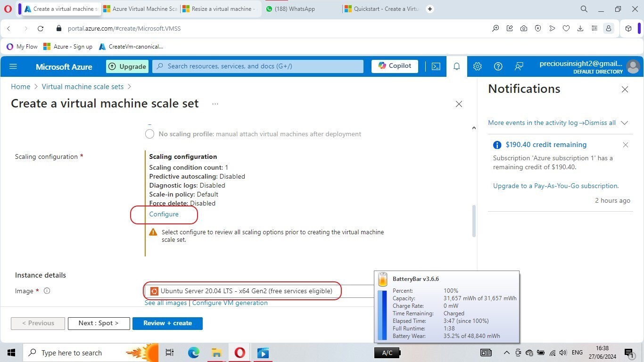The image size is (644, 362).
Task: Go back using the browser back arrow
Action: coord(8,28)
